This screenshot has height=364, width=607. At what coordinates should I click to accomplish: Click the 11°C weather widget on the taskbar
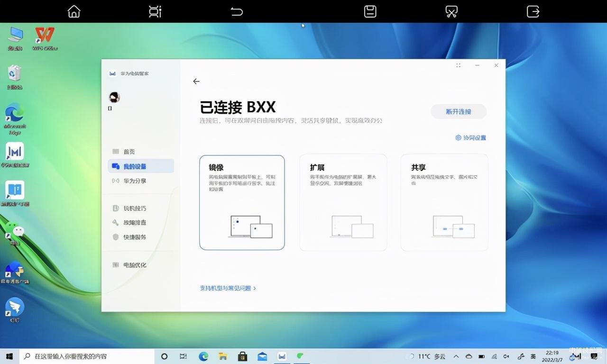click(x=426, y=356)
